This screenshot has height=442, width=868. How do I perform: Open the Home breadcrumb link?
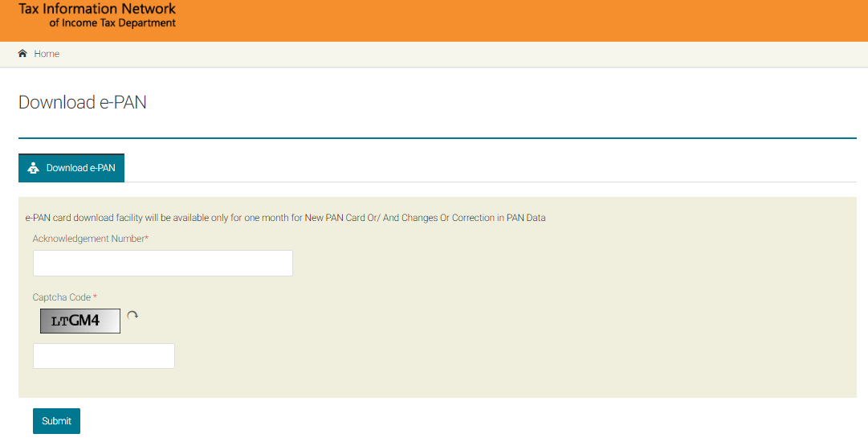(x=47, y=54)
